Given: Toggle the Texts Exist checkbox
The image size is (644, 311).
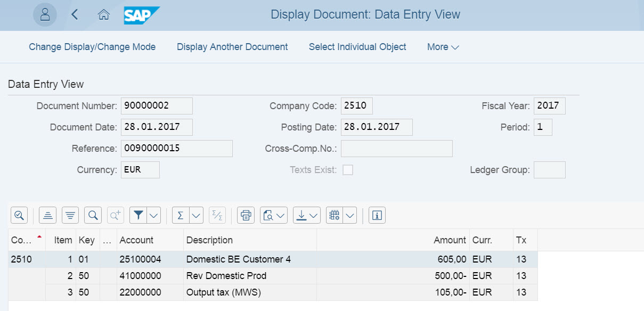Looking at the screenshot, I should click(x=348, y=170).
